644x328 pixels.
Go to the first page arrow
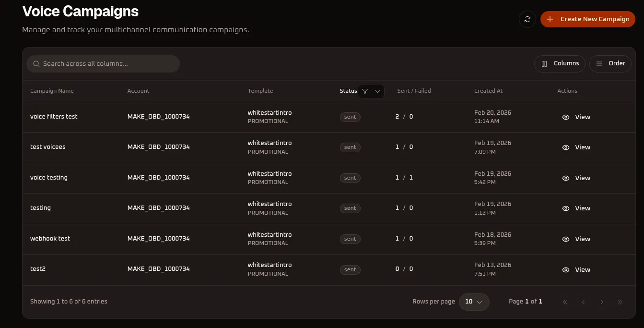click(565, 302)
